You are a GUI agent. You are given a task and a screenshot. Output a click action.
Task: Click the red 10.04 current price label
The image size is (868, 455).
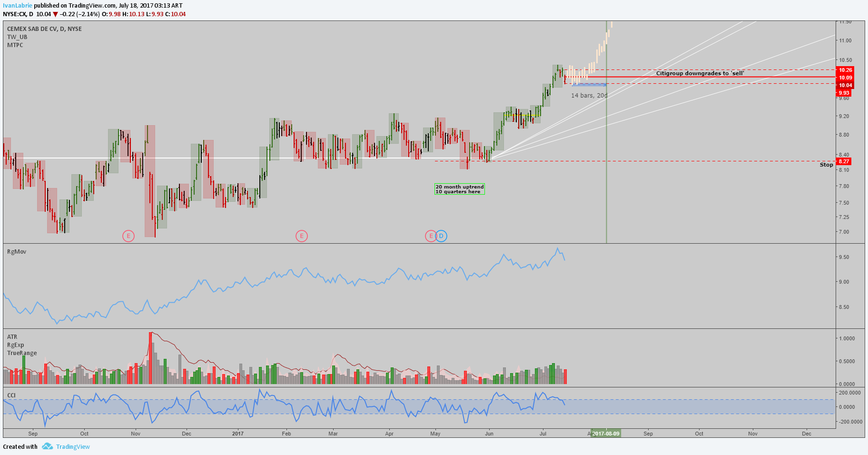pos(845,85)
